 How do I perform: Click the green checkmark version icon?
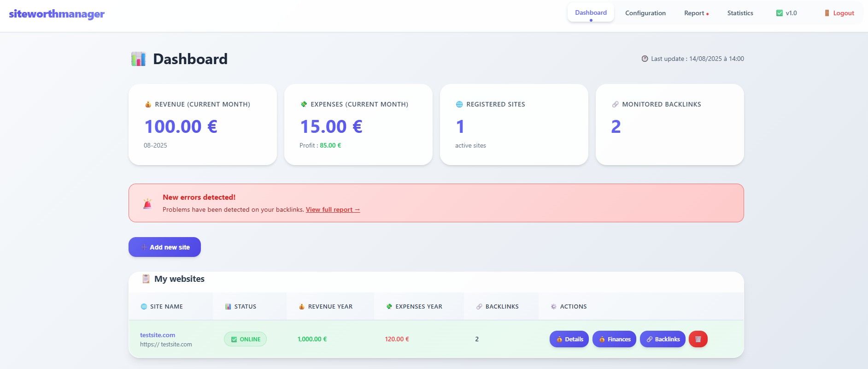pos(780,13)
